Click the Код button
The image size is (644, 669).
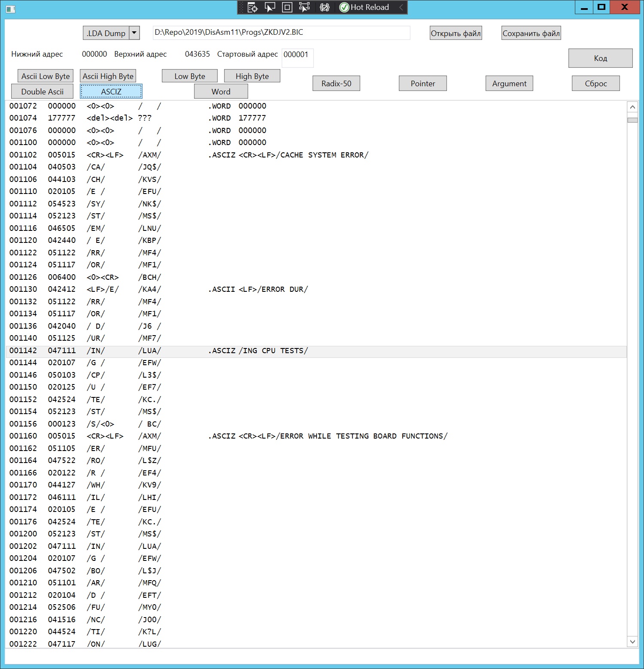(x=600, y=58)
